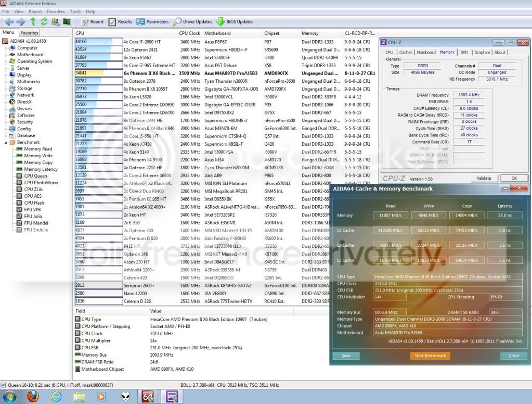The height and width of the screenshot is (404, 532).
Task: Click the Report toolbar icon
Action: (85, 22)
